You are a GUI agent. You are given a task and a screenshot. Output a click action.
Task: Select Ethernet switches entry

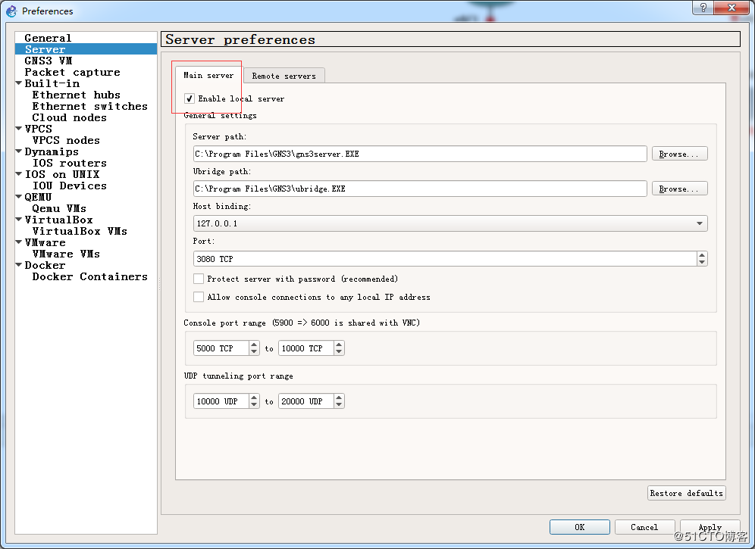pos(90,106)
